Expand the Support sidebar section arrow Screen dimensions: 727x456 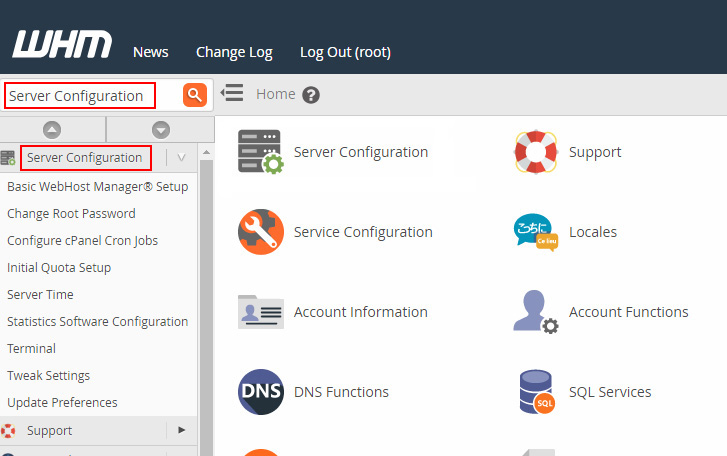point(181,430)
